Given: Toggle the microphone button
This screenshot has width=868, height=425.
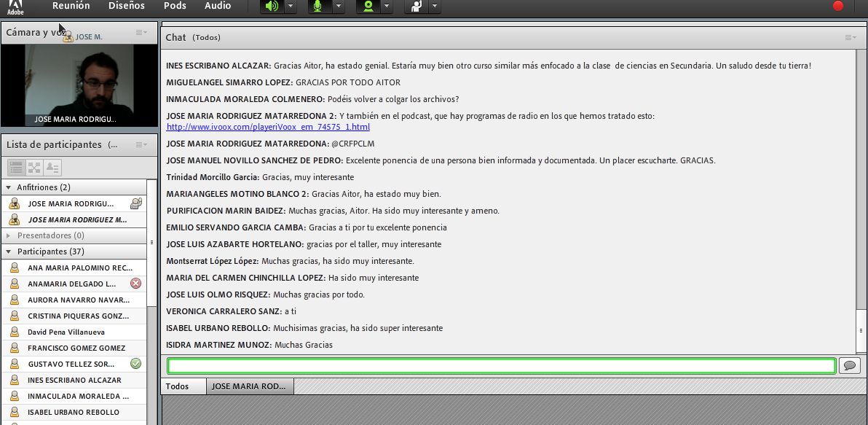Looking at the screenshot, I should pos(318,6).
